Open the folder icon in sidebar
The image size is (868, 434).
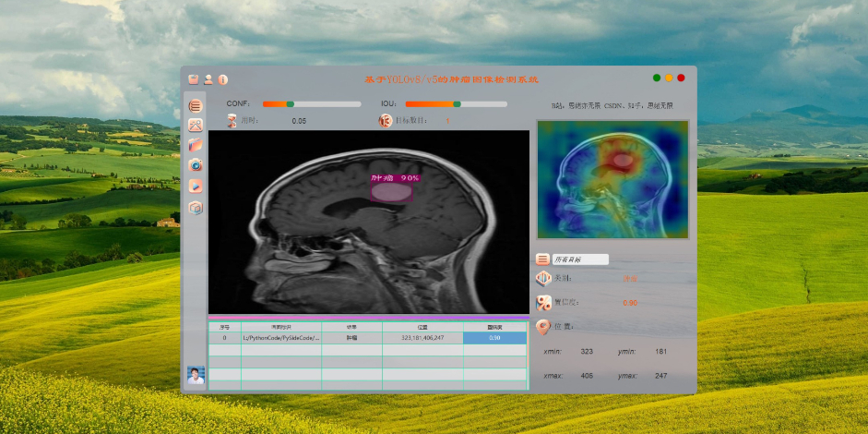[196, 145]
